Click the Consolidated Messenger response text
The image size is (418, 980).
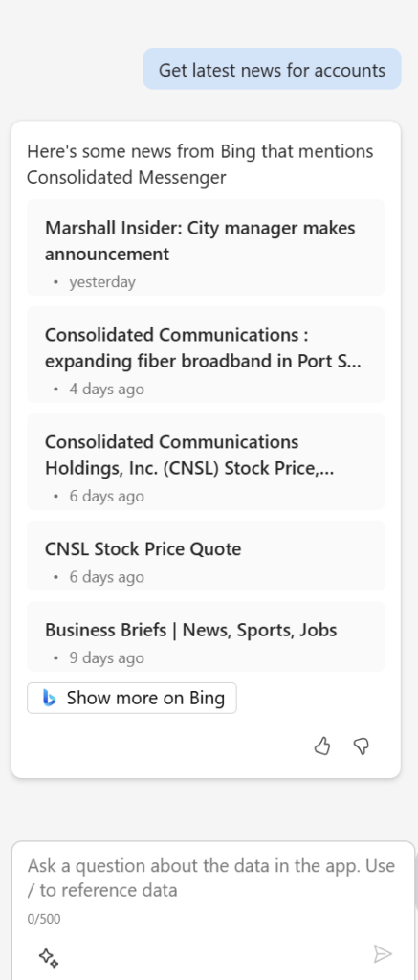126,178
